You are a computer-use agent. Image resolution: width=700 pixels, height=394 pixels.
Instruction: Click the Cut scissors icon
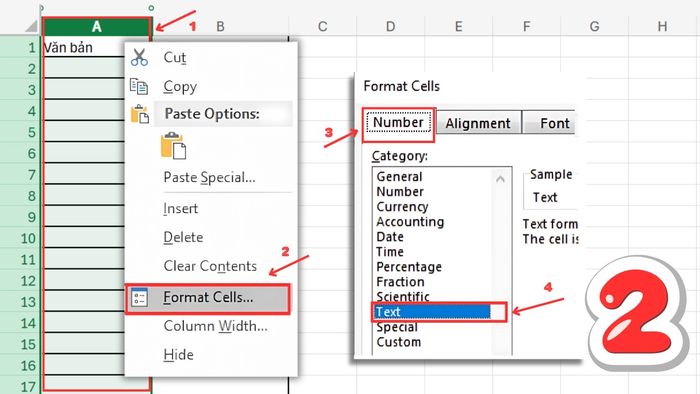[139, 58]
